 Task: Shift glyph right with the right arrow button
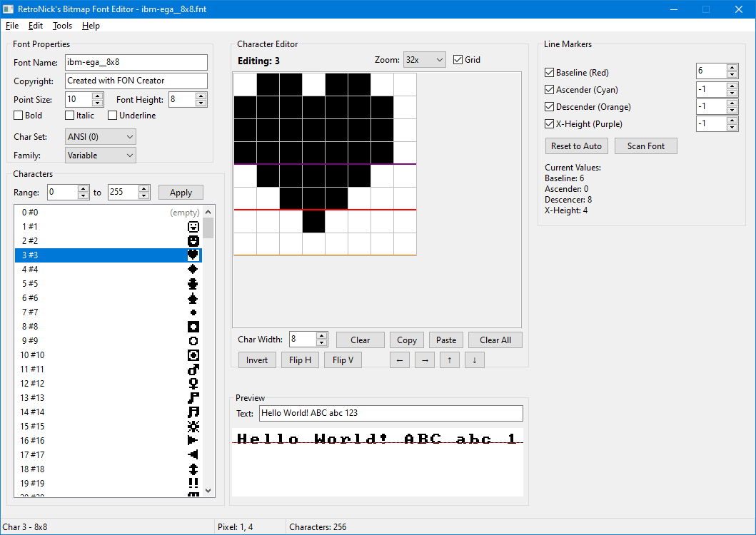click(x=425, y=360)
